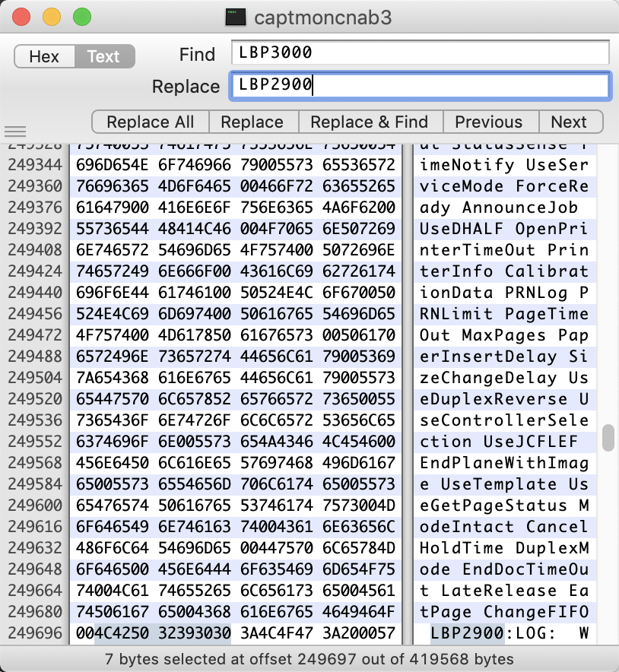Select hex group 57697468

[x=277, y=463]
